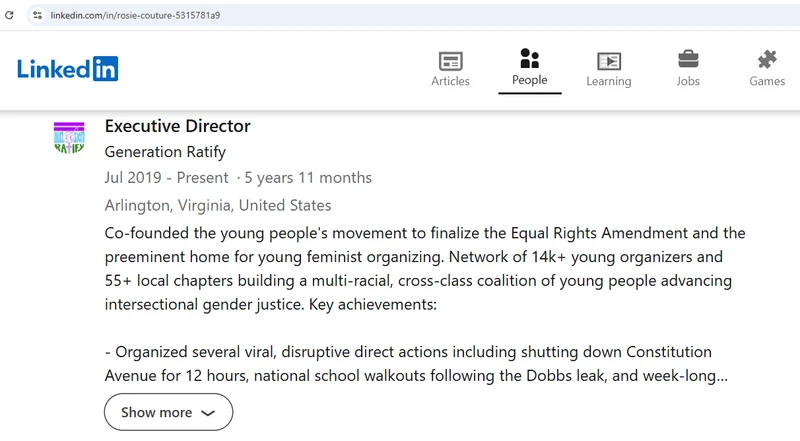Click the Jobs briefcase icon
Viewport: 800px width, 441px height.
click(688, 60)
